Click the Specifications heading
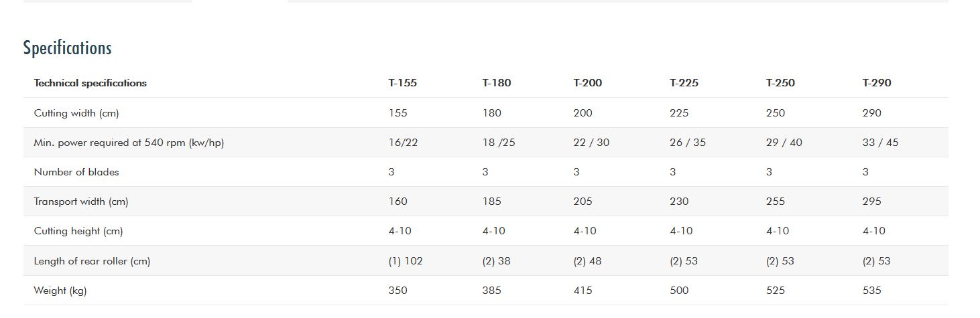The height and width of the screenshot is (318, 980). click(x=67, y=48)
